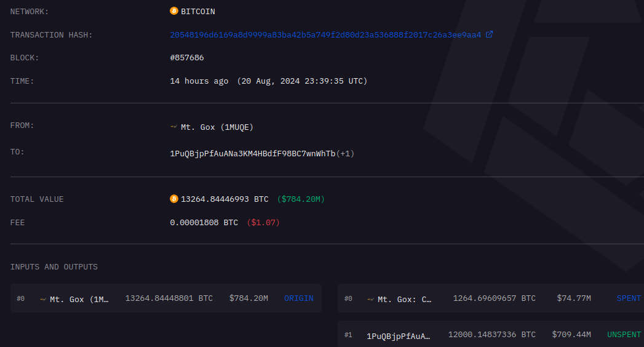Click the ($784.20M) total dollar value
The width and height of the screenshot is (644, 347).
click(301, 199)
